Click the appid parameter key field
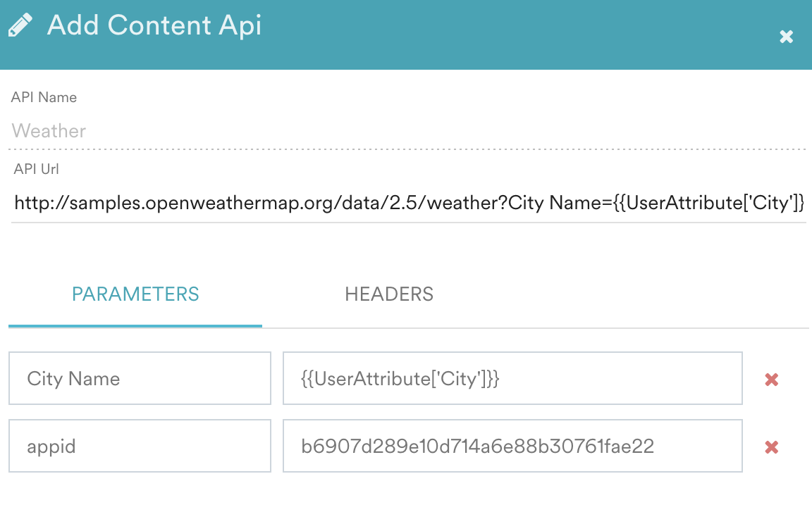The image size is (812, 512). point(140,446)
